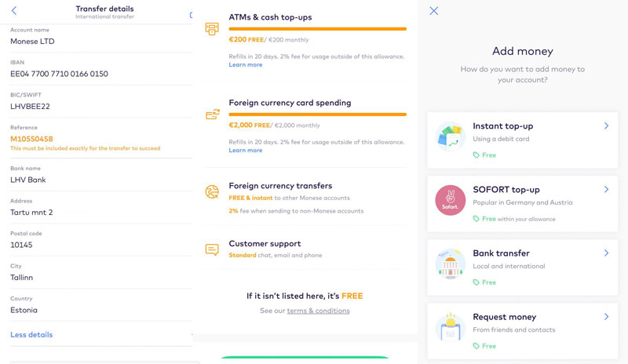Open SOFORT top-up using its chevron
This screenshot has height=364, width=628.
point(606,189)
